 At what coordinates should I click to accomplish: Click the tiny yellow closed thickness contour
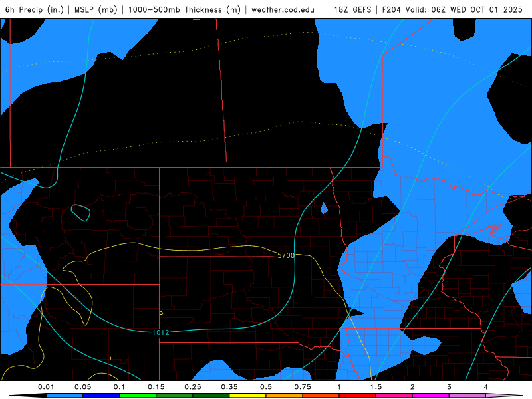pos(161,313)
